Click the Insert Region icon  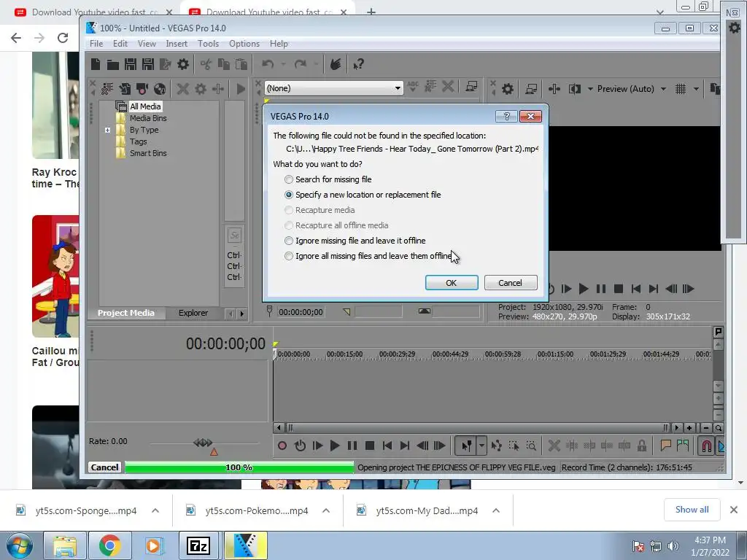(683, 446)
